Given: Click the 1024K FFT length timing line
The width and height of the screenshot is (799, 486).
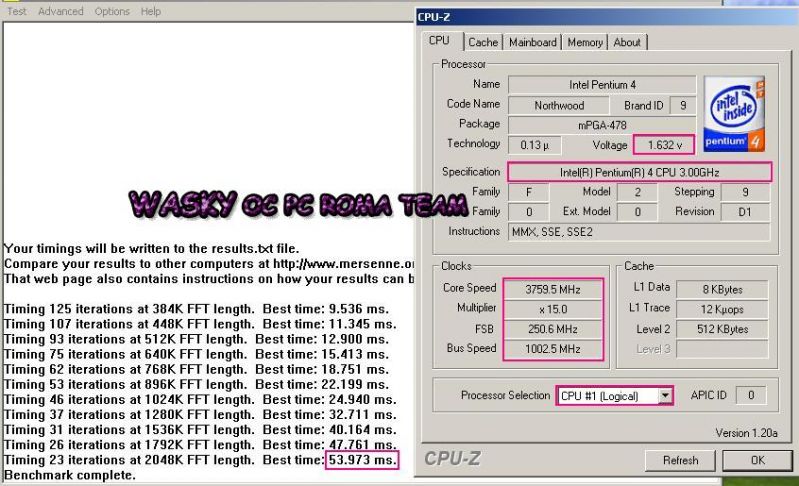Looking at the screenshot, I should tap(200, 400).
